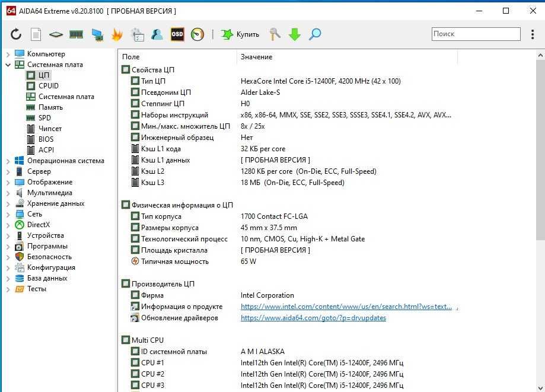Launch the flame stability test icon
The width and height of the screenshot is (545, 392).
coord(117,34)
